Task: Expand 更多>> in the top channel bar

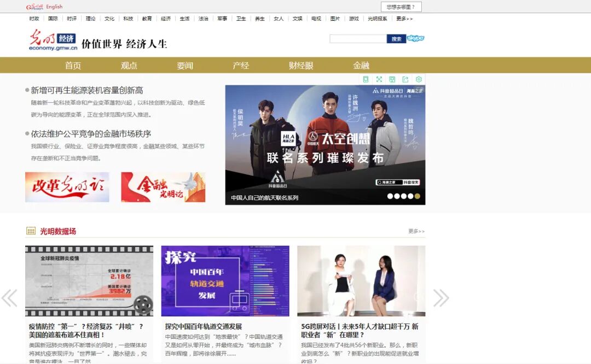Action: click(404, 19)
